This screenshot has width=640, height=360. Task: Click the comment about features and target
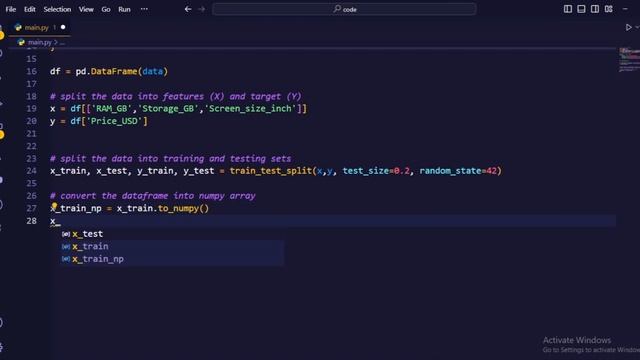176,97
